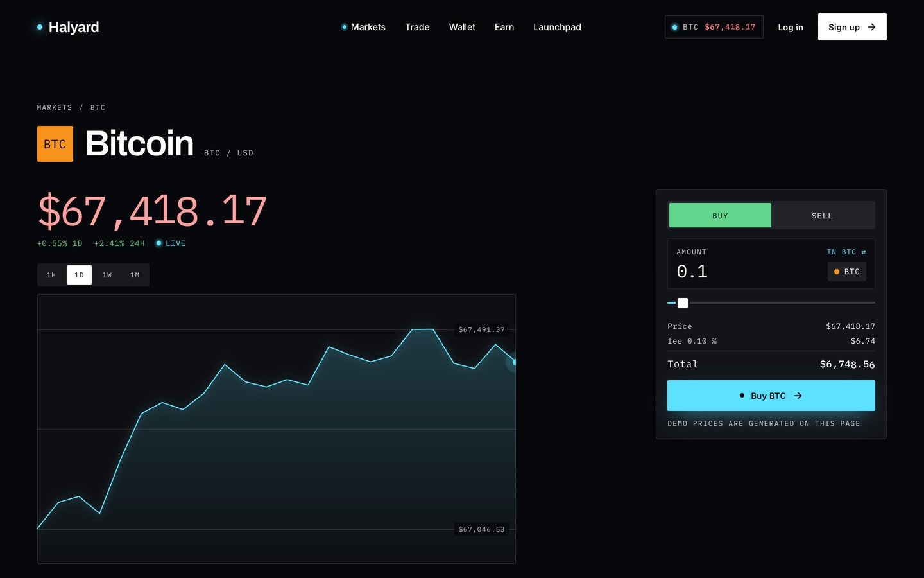Click the $67,046.53 chart low label
The image size is (924, 578).
481,529
